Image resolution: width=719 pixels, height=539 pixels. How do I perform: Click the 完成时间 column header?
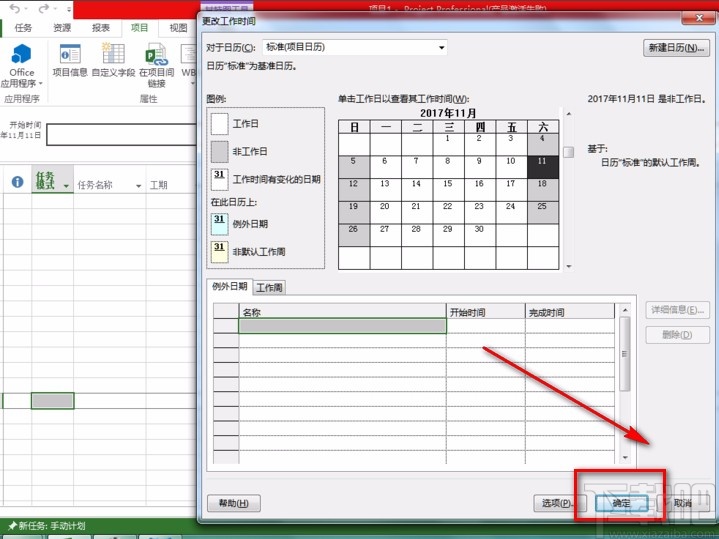pyautogui.click(x=570, y=311)
